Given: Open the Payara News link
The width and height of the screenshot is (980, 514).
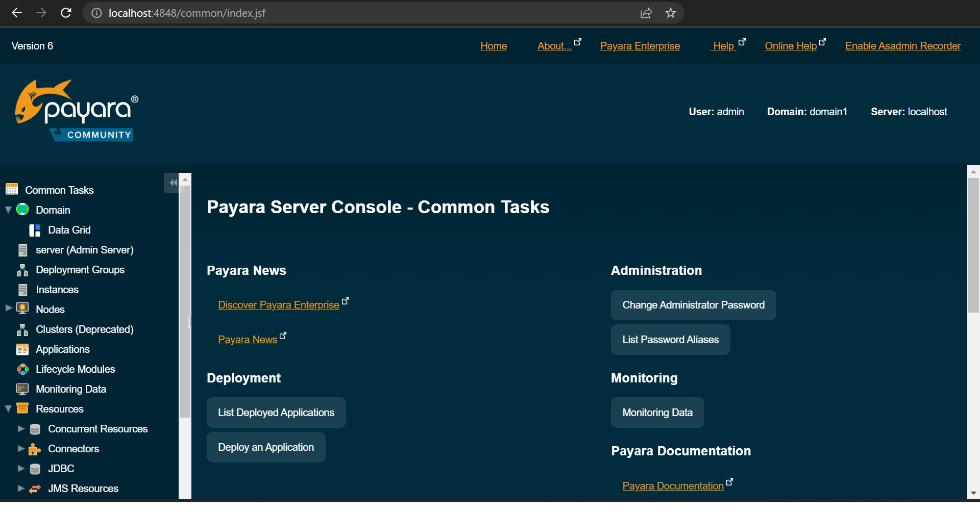Looking at the screenshot, I should [x=248, y=340].
